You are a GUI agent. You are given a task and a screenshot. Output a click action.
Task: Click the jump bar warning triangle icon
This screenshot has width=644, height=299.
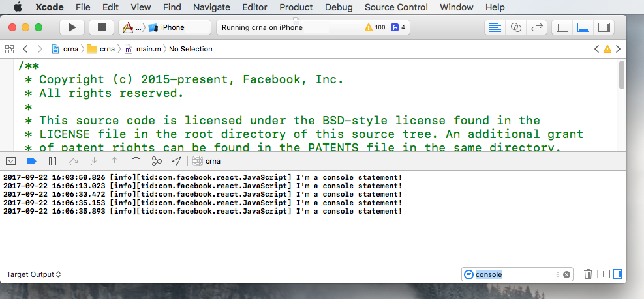[607, 49]
